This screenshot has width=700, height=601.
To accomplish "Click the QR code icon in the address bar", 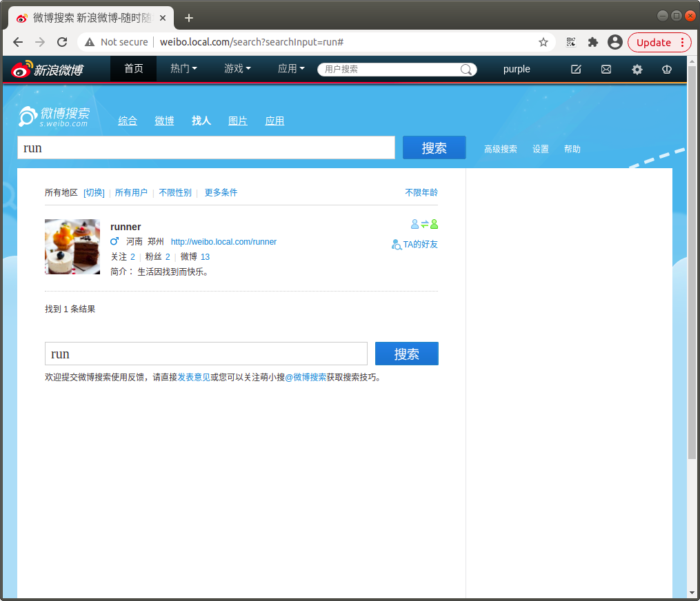I will [570, 42].
